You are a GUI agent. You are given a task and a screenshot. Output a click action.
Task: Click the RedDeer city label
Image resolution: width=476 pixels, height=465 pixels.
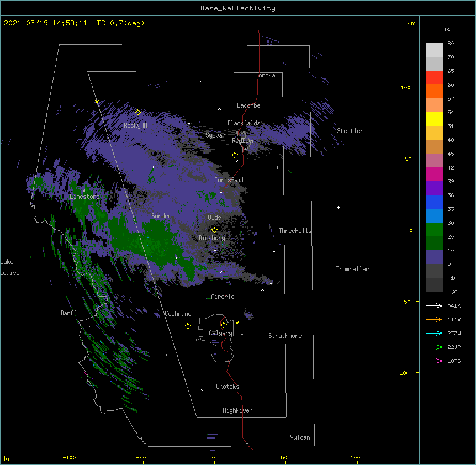[244, 141]
